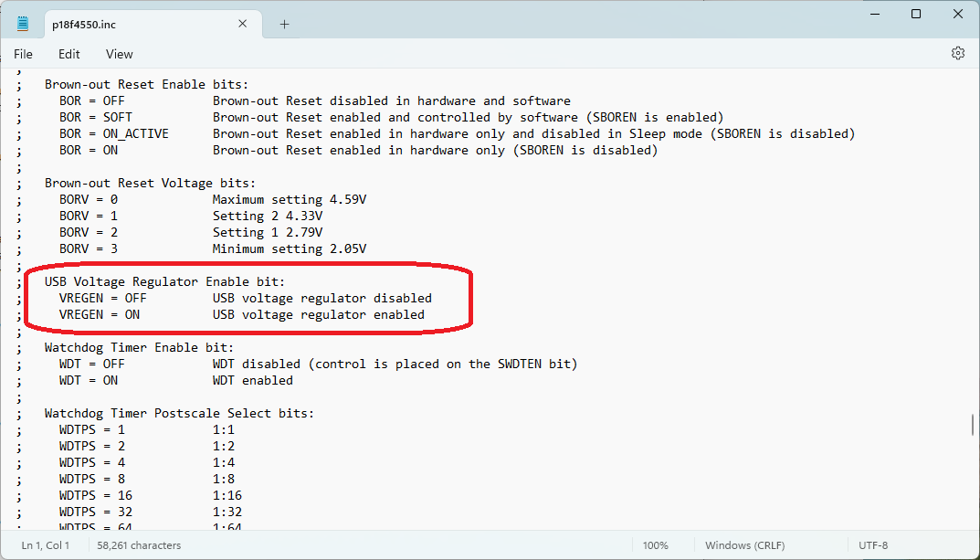Click the Ln 1, Col 1 status indicator

point(46,545)
